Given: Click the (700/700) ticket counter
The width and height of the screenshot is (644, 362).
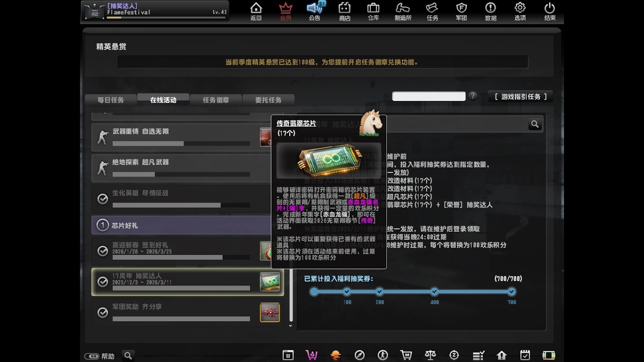Looking at the screenshot, I should pos(508,279).
